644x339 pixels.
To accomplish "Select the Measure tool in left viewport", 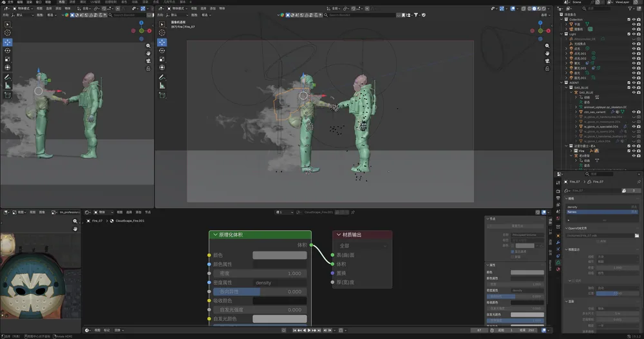I will pyautogui.click(x=7, y=86).
